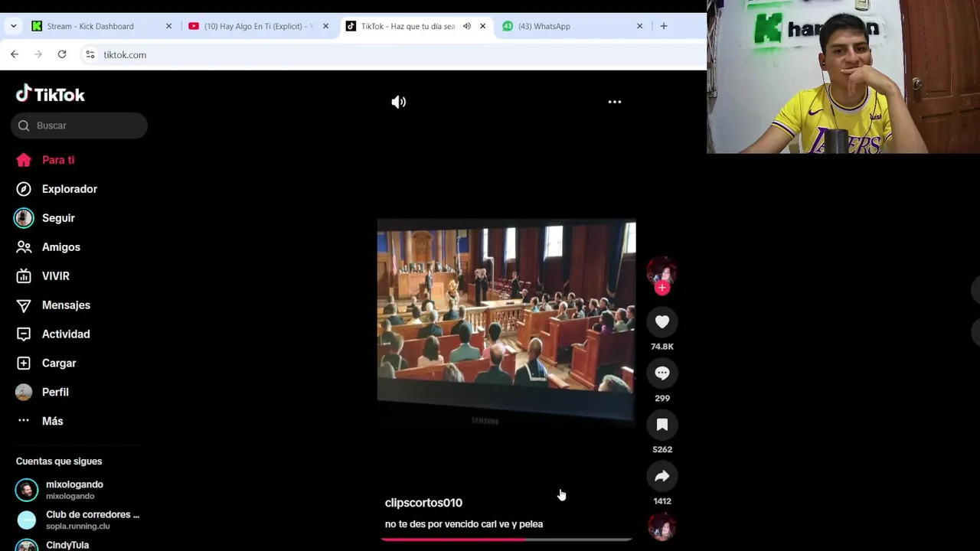
Task: Close the WhatsApp tab
Action: 640,26
